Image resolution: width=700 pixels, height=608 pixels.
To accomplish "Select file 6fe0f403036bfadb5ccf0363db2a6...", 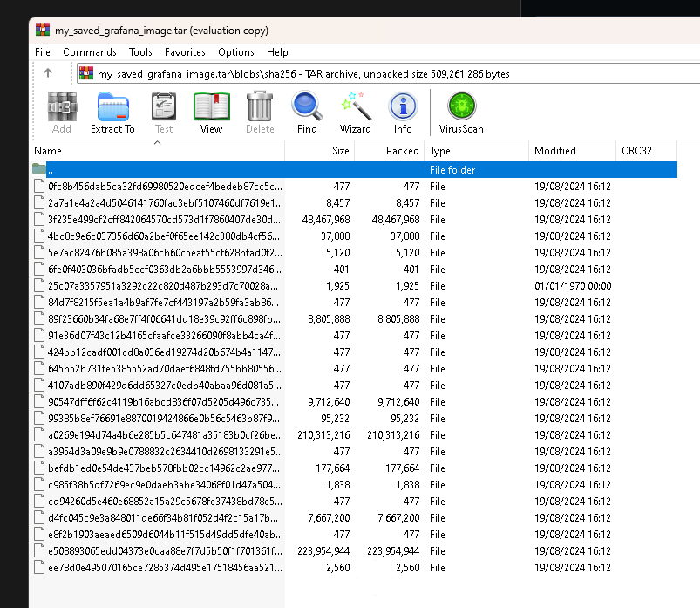I will (165, 270).
